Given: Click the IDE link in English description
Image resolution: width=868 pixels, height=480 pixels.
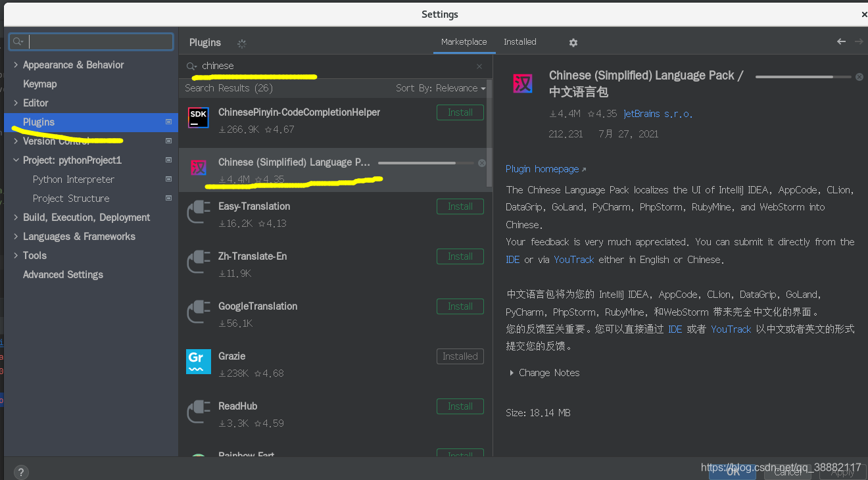Looking at the screenshot, I should tap(513, 260).
